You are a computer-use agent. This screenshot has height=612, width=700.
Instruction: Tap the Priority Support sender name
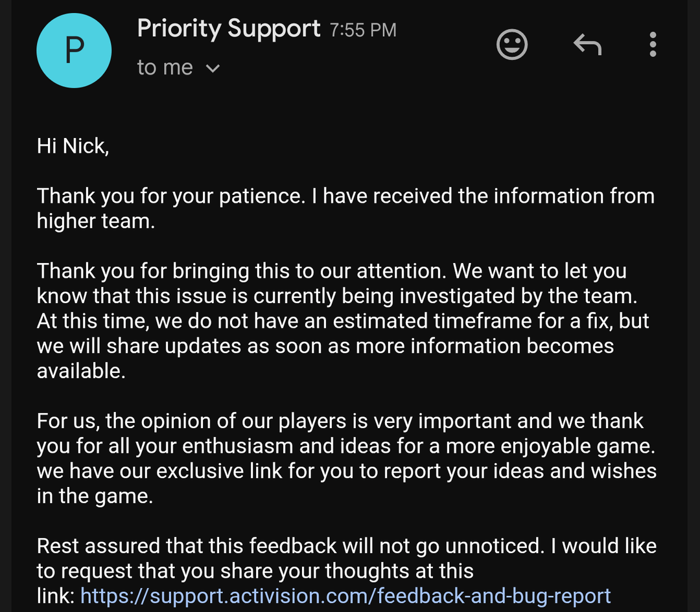pyautogui.click(x=228, y=28)
